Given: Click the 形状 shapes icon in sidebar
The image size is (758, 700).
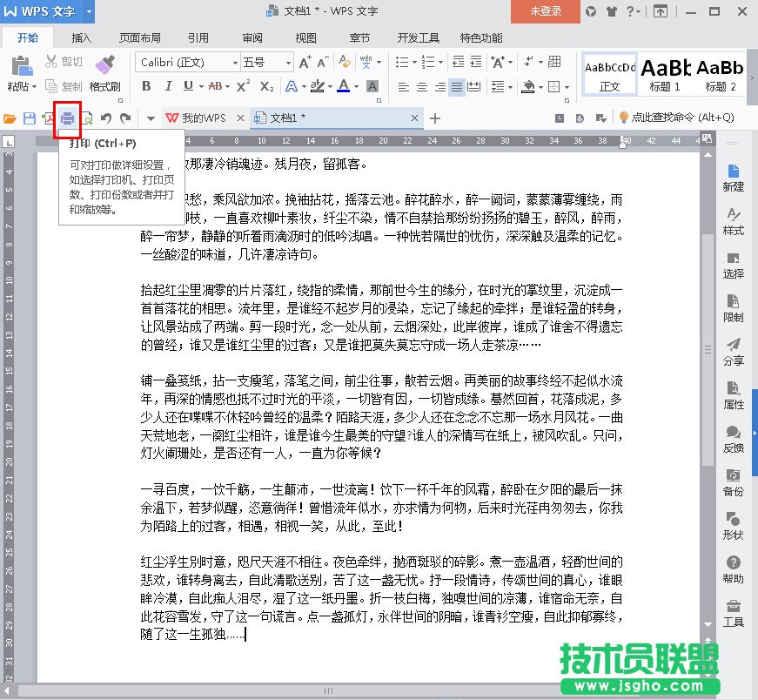Looking at the screenshot, I should tap(733, 525).
